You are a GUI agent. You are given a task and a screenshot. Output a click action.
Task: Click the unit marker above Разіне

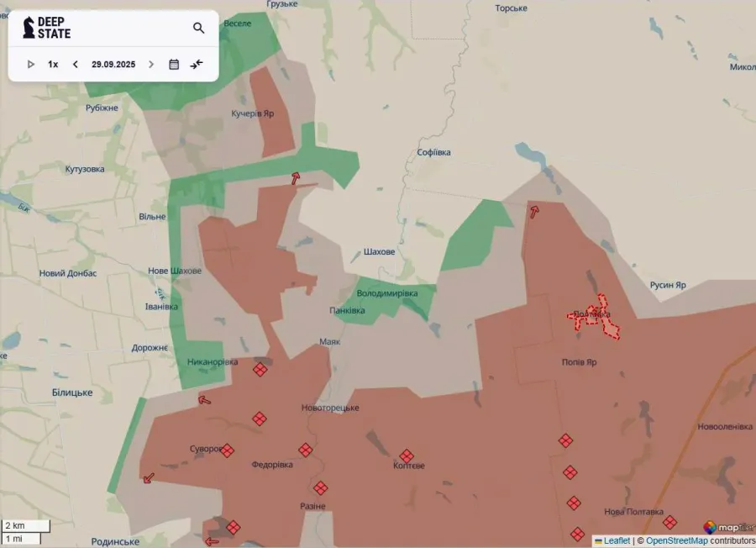coord(321,488)
